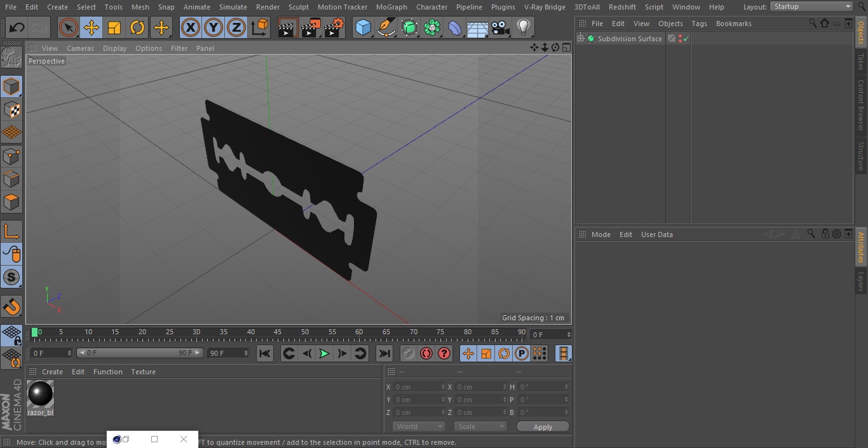This screenshot has height=448, width=868.
Task: Toggle the Z axis lock
Action: point(236,27)
